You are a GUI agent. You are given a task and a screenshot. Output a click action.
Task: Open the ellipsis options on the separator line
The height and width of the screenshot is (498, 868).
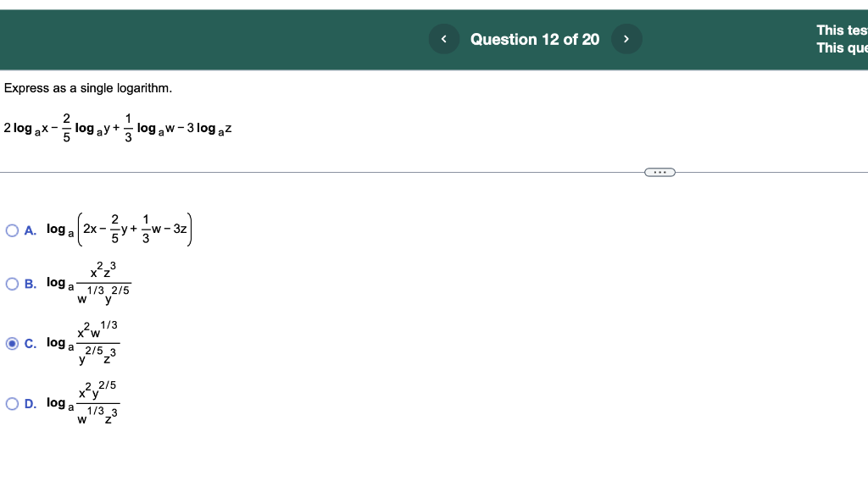[659, 172]
